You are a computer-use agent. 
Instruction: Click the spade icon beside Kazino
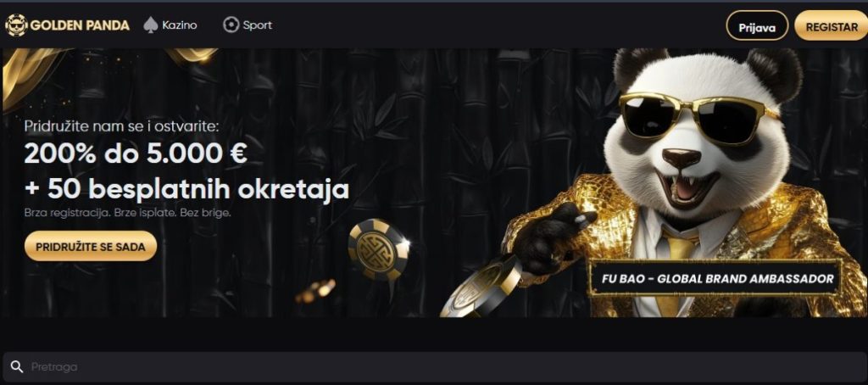(x=150, y=25)
